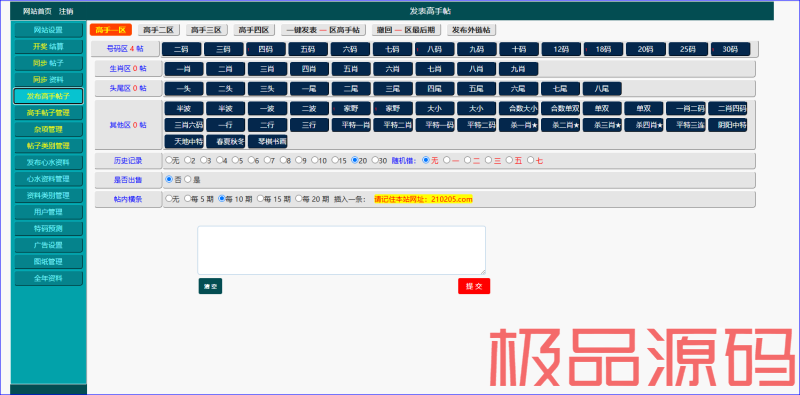Open the 高手一区 tab
The width and height of the screenshot is (800, 395).
coord(111,30)
